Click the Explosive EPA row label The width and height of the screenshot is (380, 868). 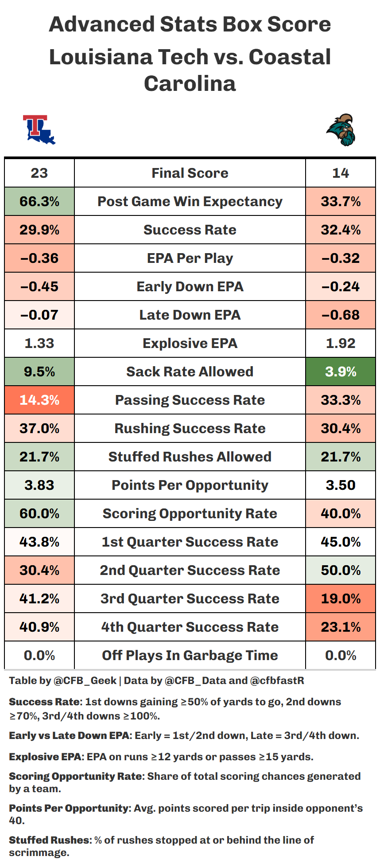(x=190, y=343)
